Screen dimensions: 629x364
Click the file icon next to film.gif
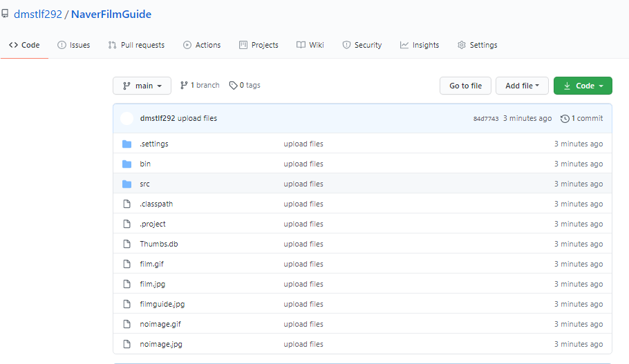click(x=126, y=264)
